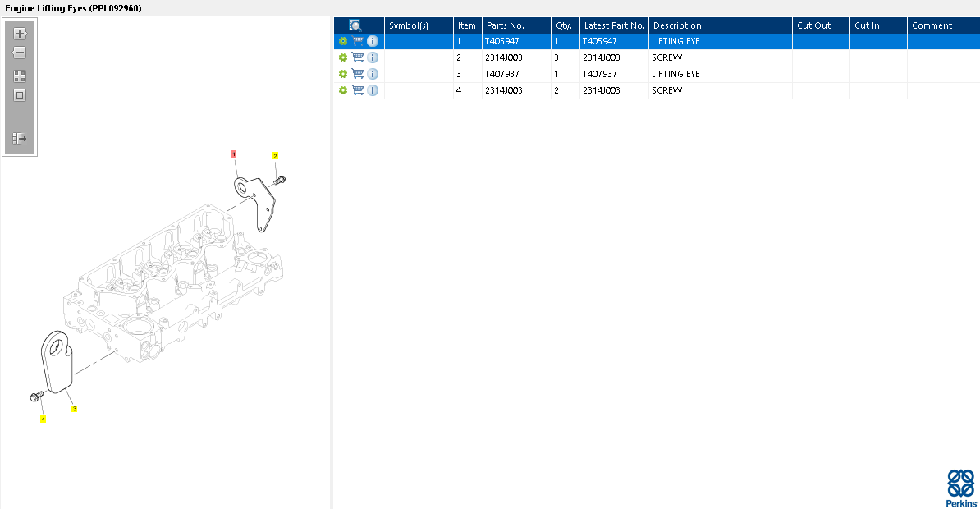The image size is (980, 509).
Task: Add T405947 lifting eye to cart
Action: point(358,41)
